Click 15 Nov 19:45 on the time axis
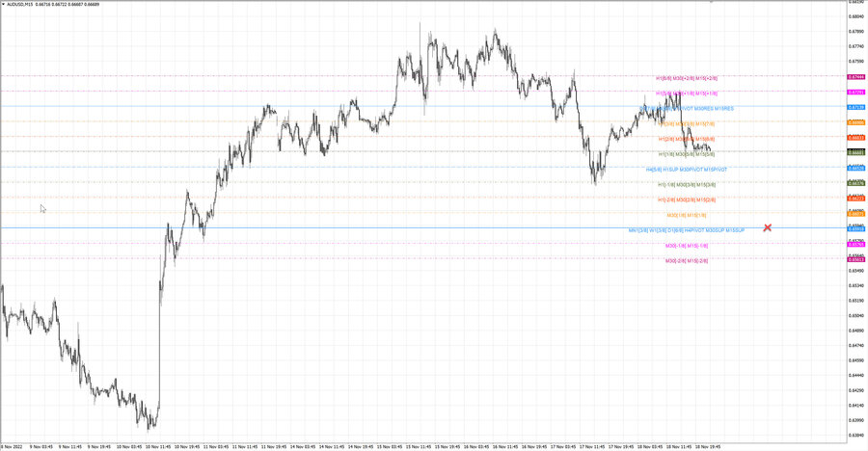This screenshot has width=868, height=451. (448, 446)
